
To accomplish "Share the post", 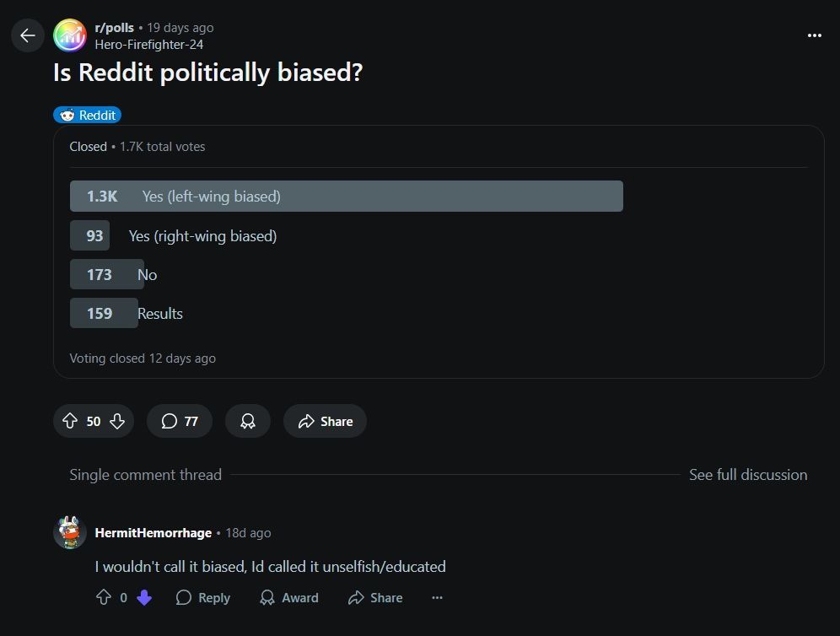I will [x=326, y=421].
